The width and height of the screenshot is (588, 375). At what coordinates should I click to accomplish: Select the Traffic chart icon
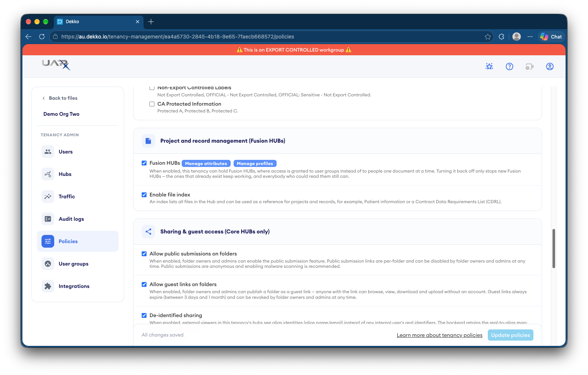48,196
